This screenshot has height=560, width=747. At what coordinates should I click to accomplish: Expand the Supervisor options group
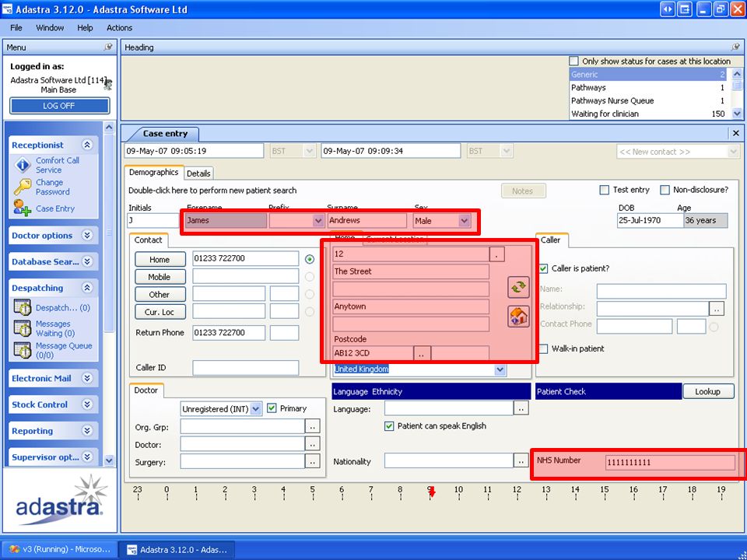point(87,457)
